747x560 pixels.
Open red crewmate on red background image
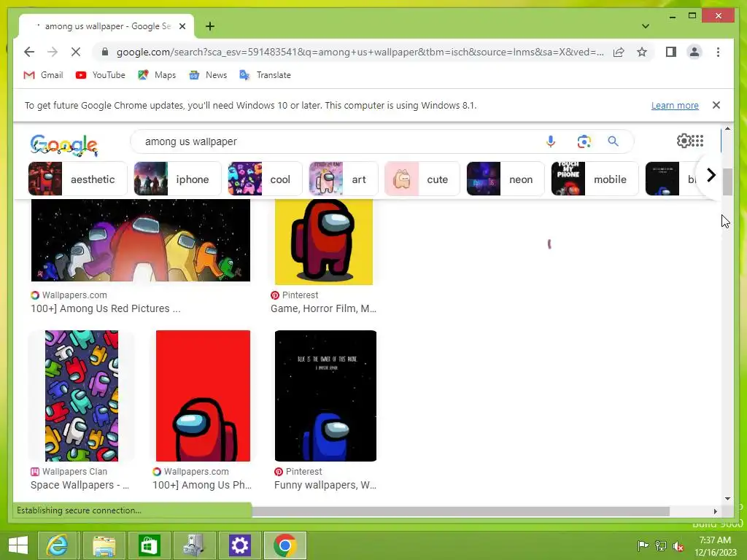click(203, 396)
